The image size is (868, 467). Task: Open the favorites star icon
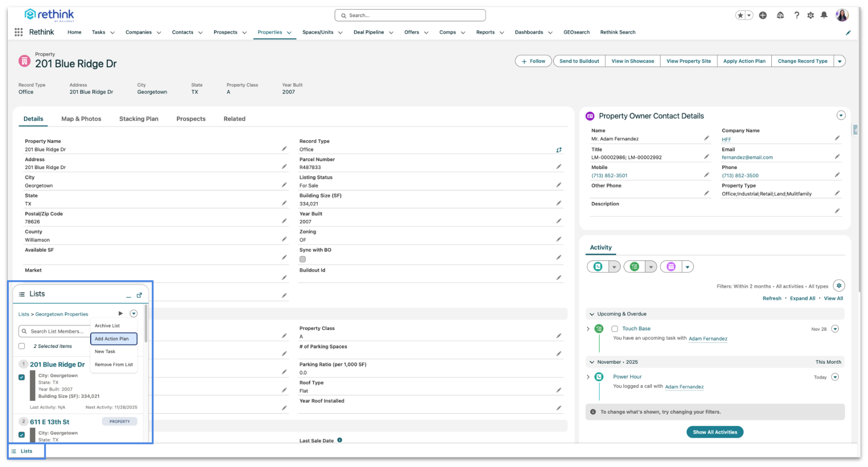pos(740,15)
